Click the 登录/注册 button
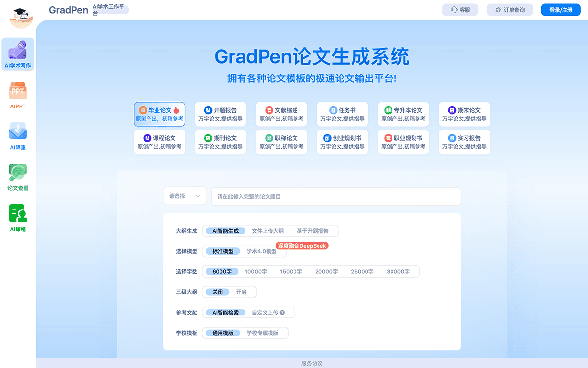Viewport: 588px width, 368px height. 561,9
